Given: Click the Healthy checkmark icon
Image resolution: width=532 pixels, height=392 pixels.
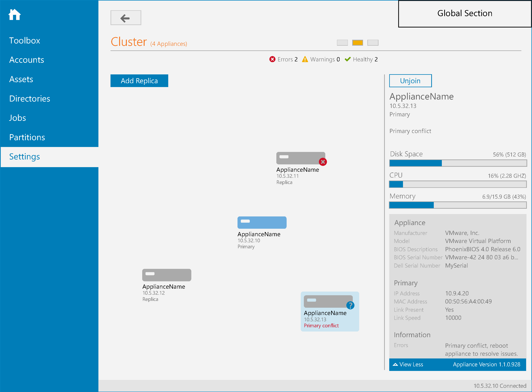Looking at the screenshot, I should point(348,59).
